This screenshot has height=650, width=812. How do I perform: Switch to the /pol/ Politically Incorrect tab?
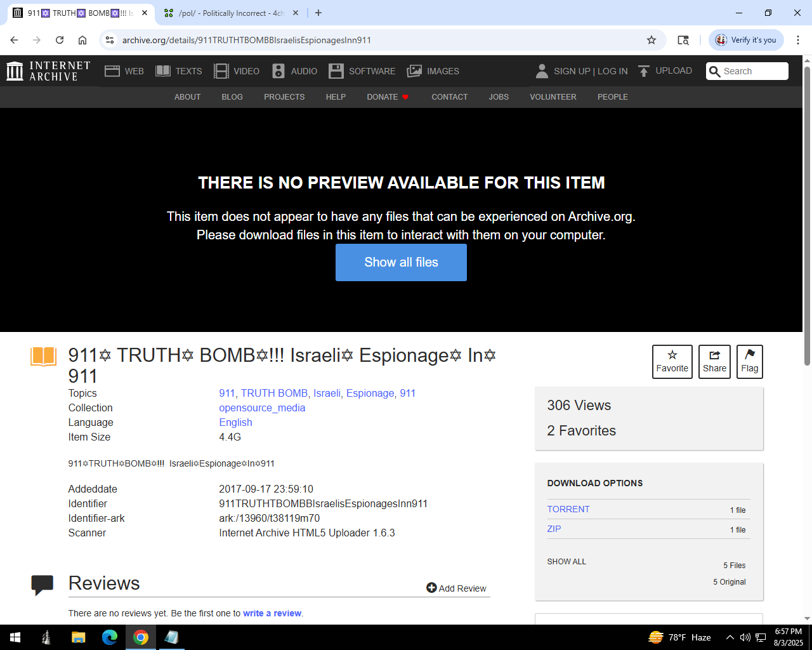coord(232,13)
